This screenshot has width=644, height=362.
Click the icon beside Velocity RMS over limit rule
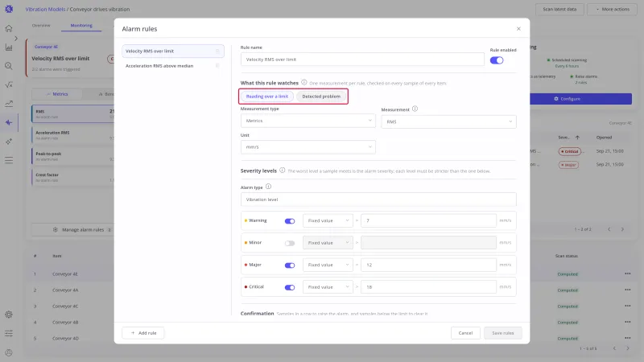[x=217, y=51]
